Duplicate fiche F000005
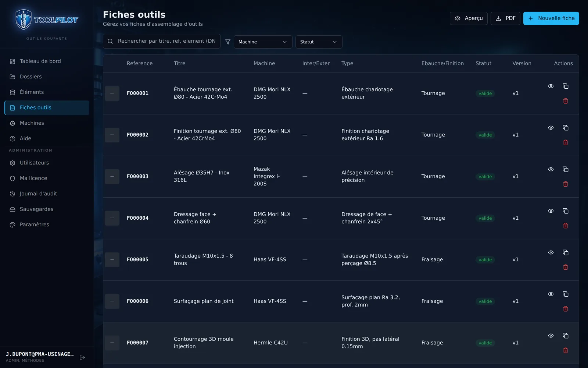The image size is (588, 368). click(566, 252)
